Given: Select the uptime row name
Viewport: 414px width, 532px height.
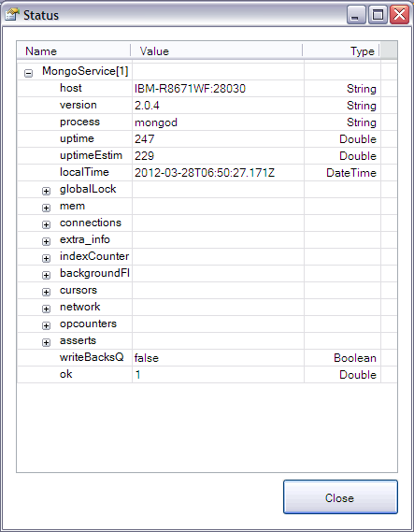Looking at the screenshot, I should click(x=77, y=138).
